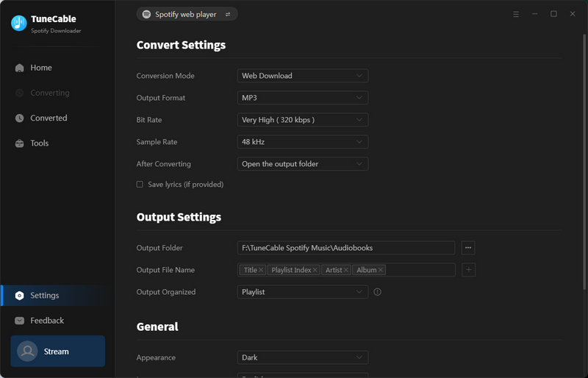The height and width of the screenshot is (378, 588).
Task: Click the Title file name tag
Action: pos(251,271)
